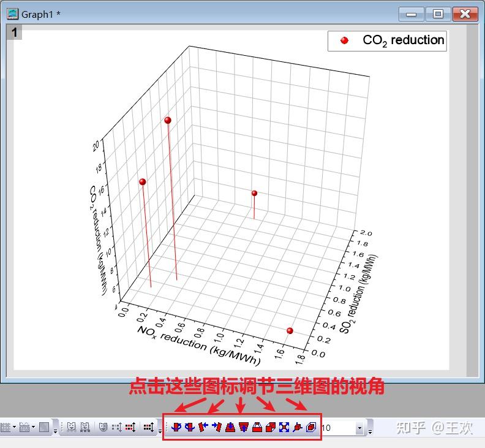Maximize the Graph1 window
This screenshot has height=448, width=485.
[x=438, y=14]
